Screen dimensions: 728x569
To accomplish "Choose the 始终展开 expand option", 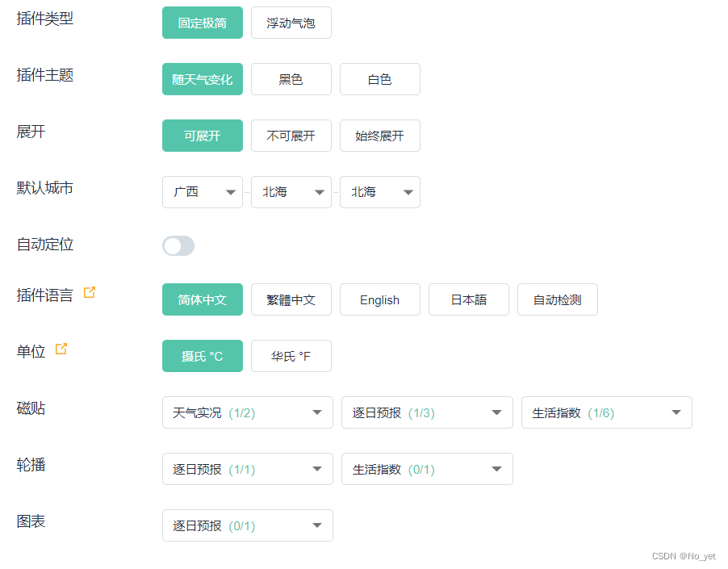I will (x=379, y=136).
